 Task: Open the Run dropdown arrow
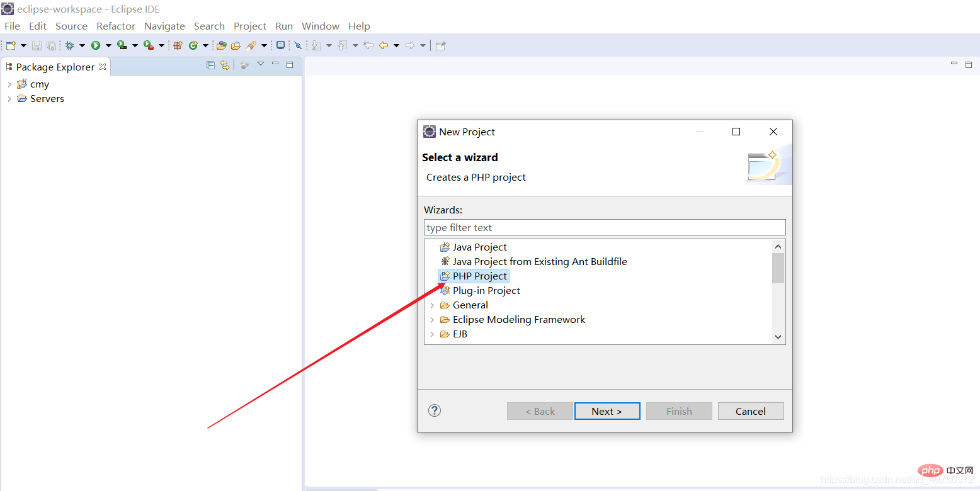(x=108, y=45)
